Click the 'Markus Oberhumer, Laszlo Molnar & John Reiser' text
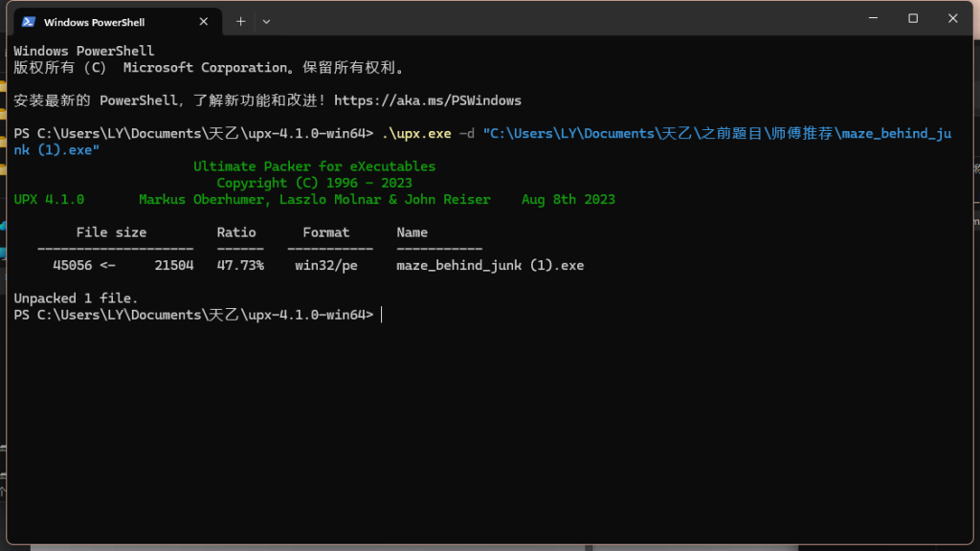The image size is (980, 551). coord(314,199)
